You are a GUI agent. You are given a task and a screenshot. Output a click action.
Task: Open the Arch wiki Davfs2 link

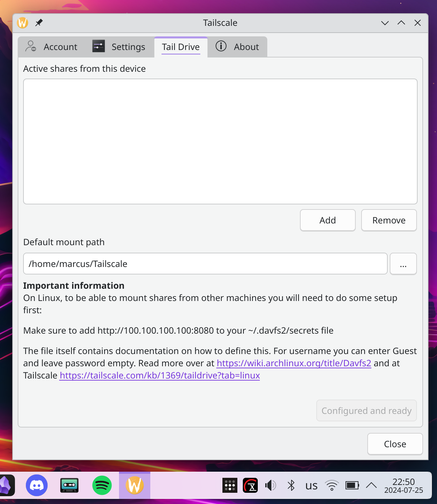coord(294,363)
